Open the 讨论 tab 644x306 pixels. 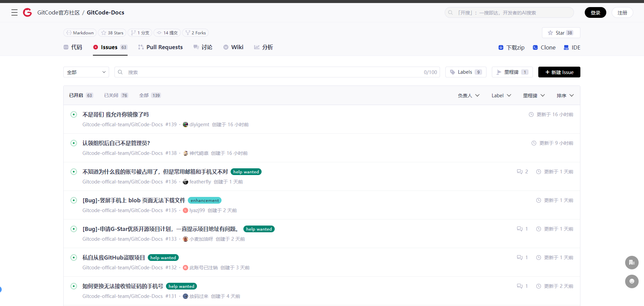coord(203,47)
